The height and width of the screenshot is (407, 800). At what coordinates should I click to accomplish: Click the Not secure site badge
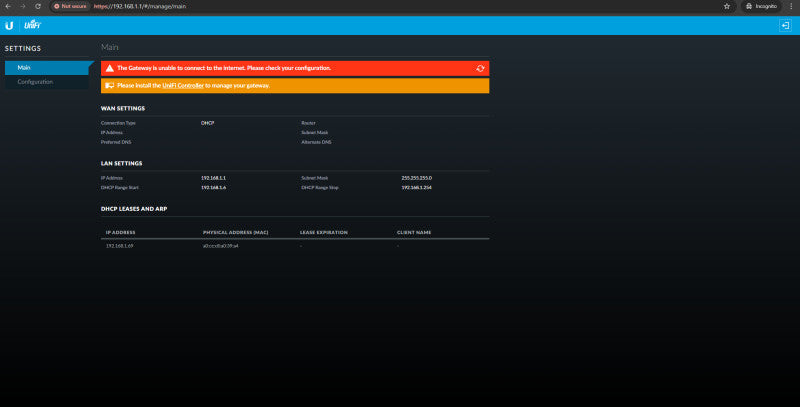70,6
